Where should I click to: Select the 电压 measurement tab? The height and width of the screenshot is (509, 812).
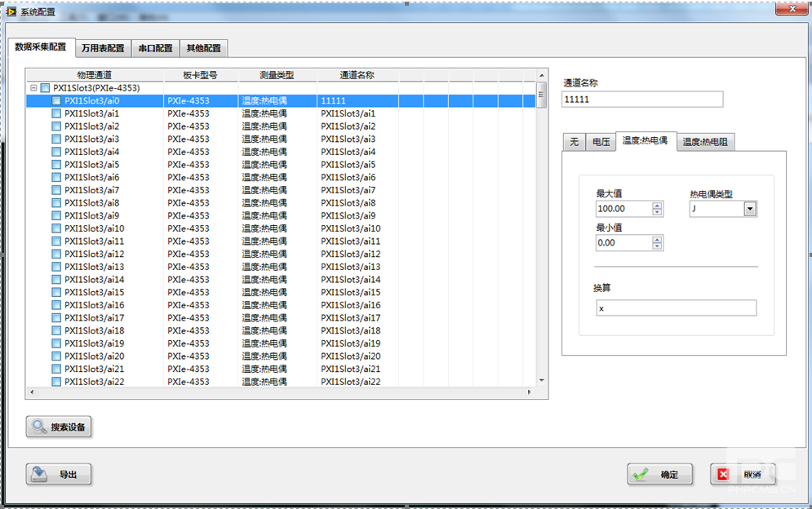coord(601,142)
